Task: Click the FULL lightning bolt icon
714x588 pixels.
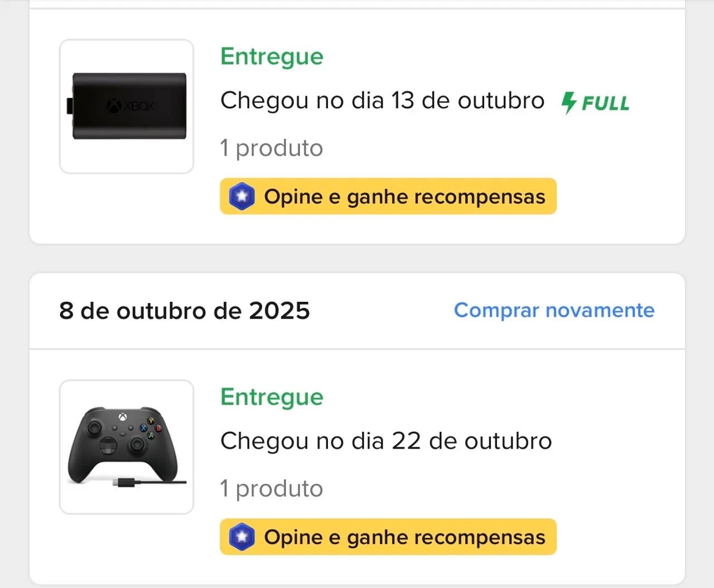Action: pos(568,102)
